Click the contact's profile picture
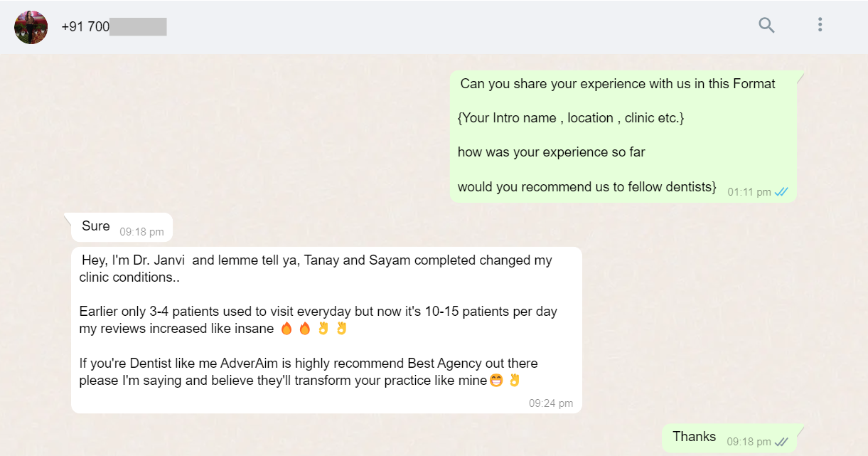Screen dimensions: 868x456 [x=31, y=27]
